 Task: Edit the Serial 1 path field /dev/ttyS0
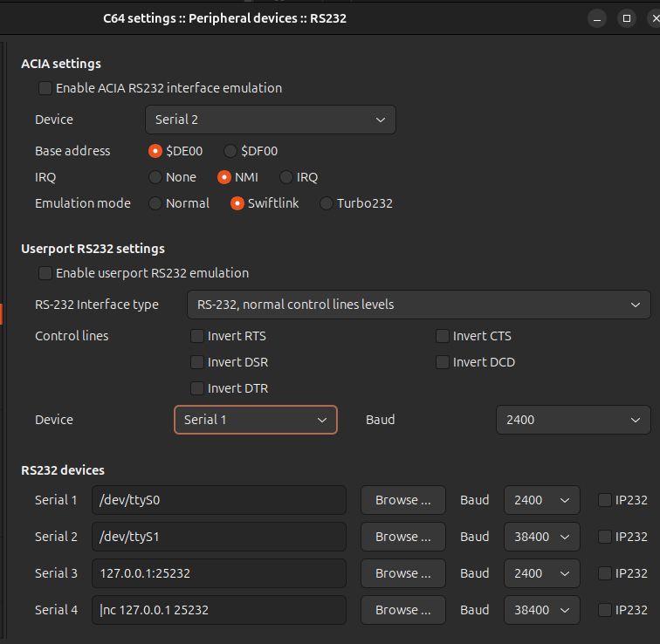(x=219, y=500)
